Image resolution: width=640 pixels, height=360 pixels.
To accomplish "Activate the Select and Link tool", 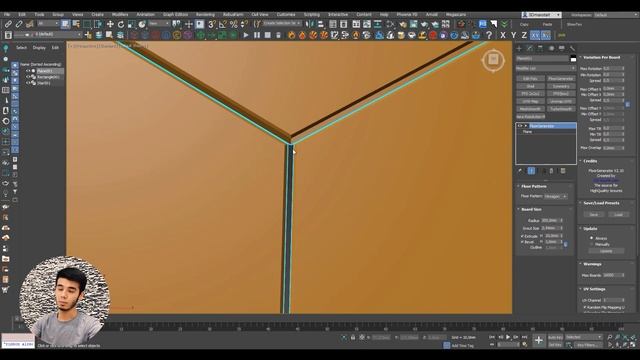I will click(8, 24).
